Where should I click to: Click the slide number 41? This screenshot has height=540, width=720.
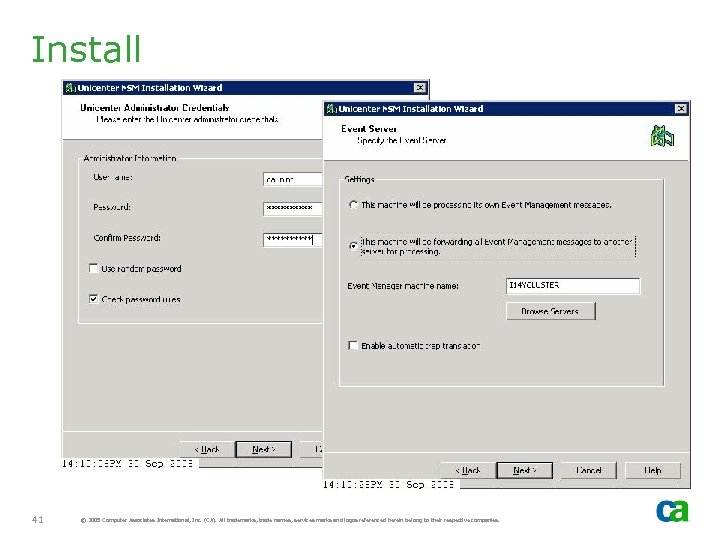pos(38,519)
